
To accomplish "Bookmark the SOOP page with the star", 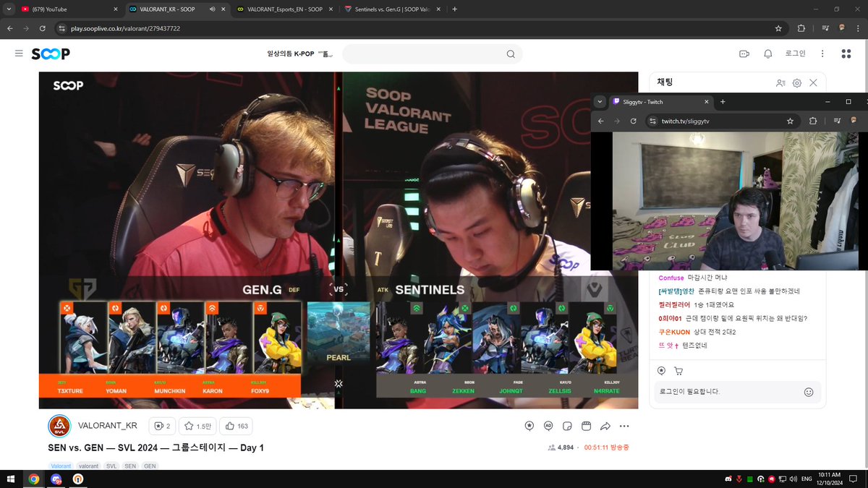I will (x=778, y=28).
